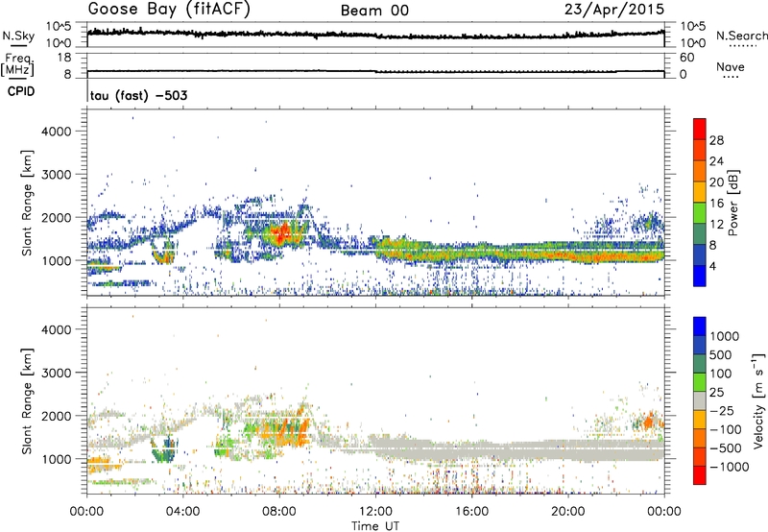Click the strong red echo near 08:00 in power panel
Image resolution: width=768 pixels, height=532 pixels.
282,233
